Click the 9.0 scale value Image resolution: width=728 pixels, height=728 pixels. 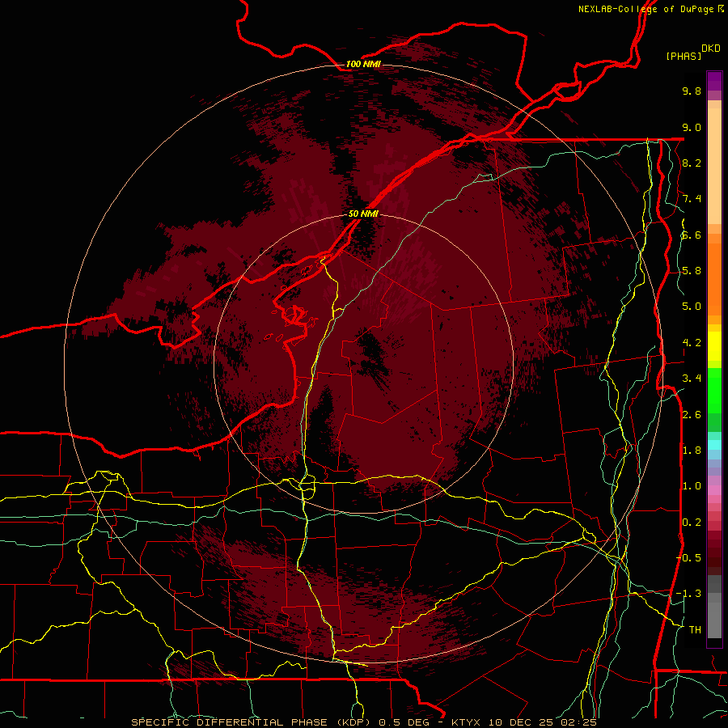(692, 127)
